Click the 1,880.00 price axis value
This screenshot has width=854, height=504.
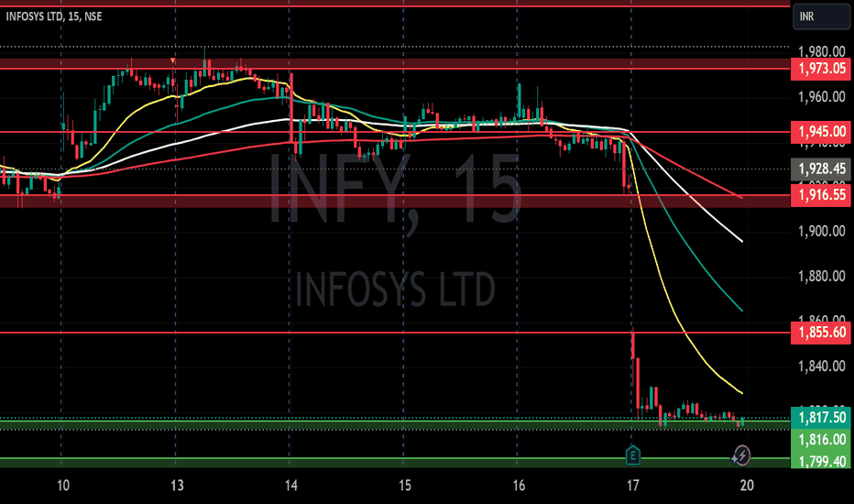(x=821, y=276)
